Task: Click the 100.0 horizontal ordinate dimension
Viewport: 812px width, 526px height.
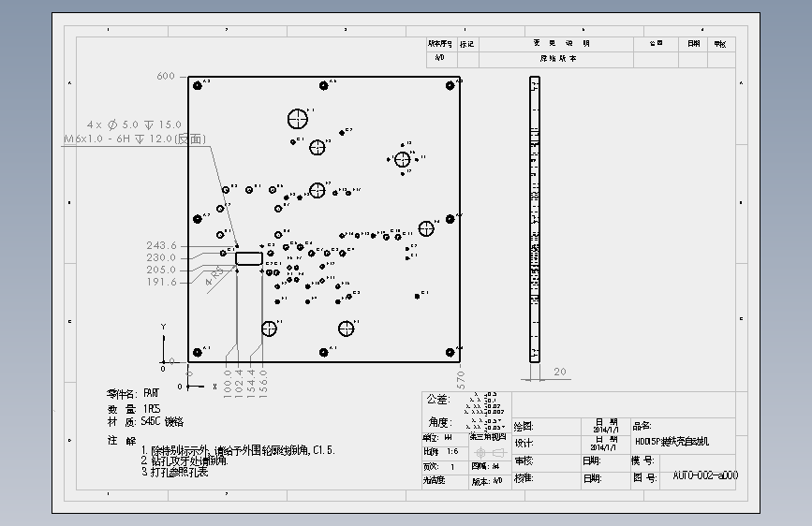Action: (x=228, y=384)
